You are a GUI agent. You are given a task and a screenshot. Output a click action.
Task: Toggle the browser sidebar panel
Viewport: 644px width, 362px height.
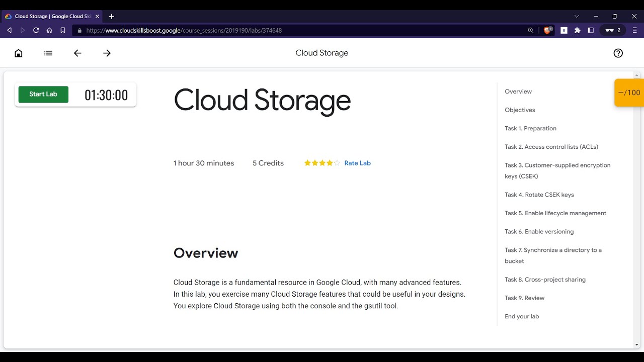click(x=591, y=30)
